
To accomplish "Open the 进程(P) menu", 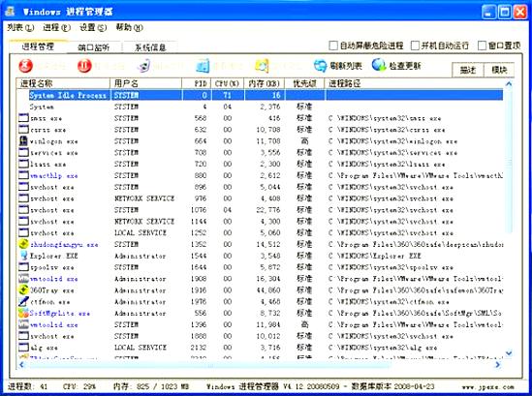I will point(56,27).
